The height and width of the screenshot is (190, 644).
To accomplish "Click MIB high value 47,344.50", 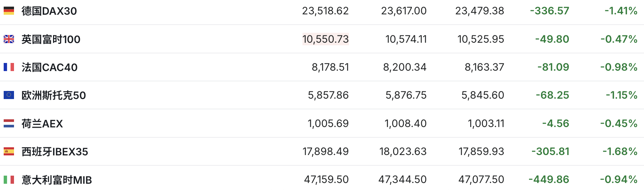I will point(402,180).
